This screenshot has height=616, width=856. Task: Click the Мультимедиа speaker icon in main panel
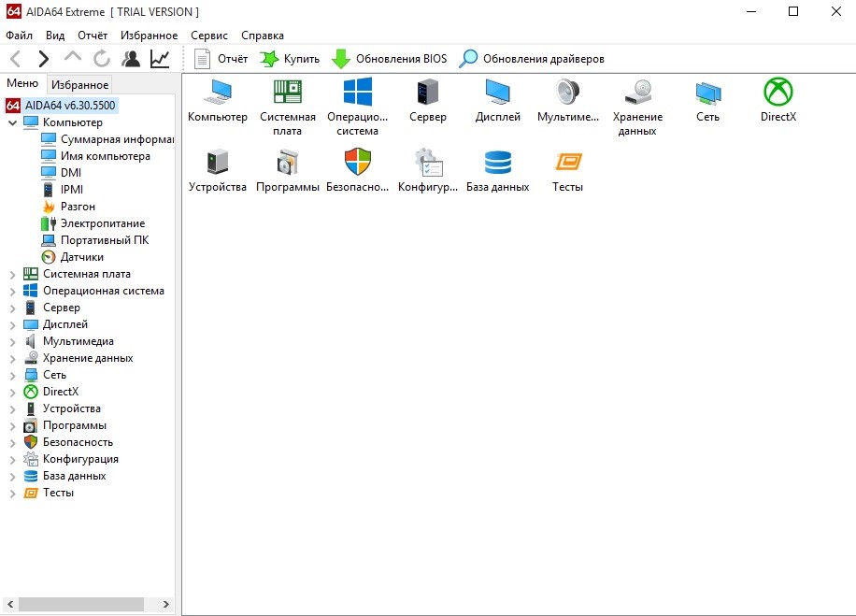tap(567, 93)
